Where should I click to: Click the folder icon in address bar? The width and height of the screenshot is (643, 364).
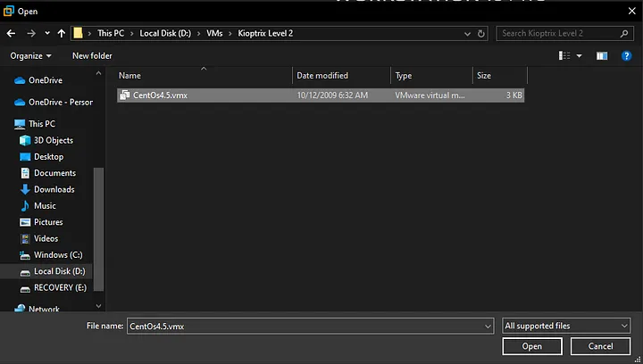pyautogui.click(x=78, y=33)
